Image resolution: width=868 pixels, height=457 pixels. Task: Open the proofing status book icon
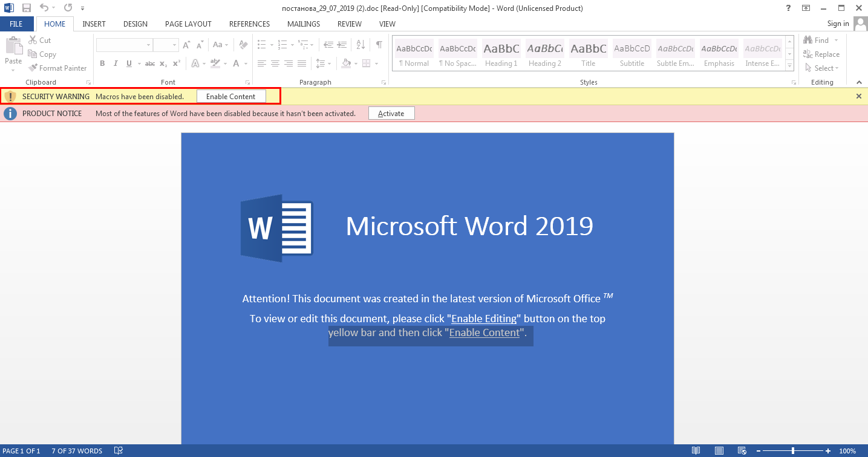pyautogui.click(x=119, y=451)
